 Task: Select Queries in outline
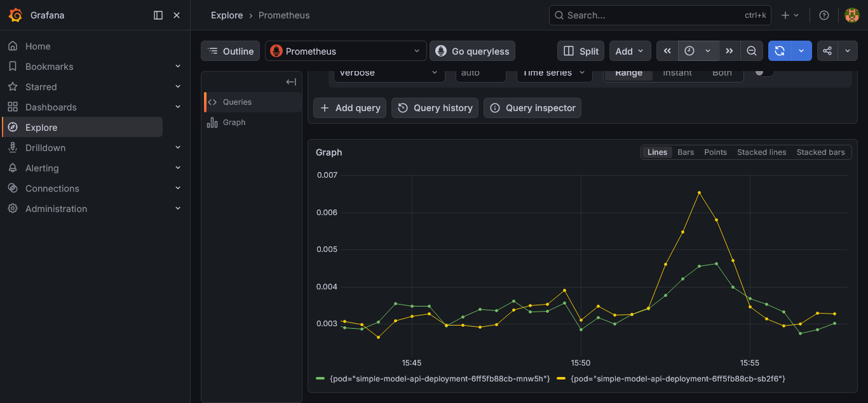click(253, 102)
